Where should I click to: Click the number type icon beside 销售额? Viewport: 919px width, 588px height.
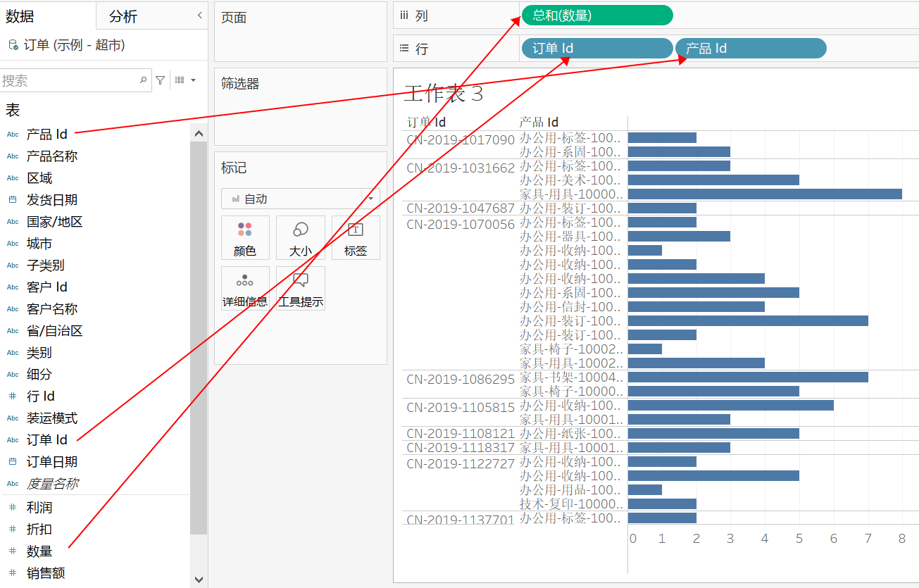pyautogui.click(x=13, y=573)
